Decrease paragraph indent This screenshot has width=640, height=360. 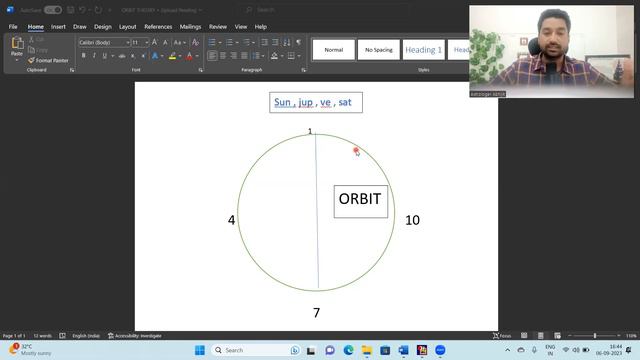click(264, 42)
